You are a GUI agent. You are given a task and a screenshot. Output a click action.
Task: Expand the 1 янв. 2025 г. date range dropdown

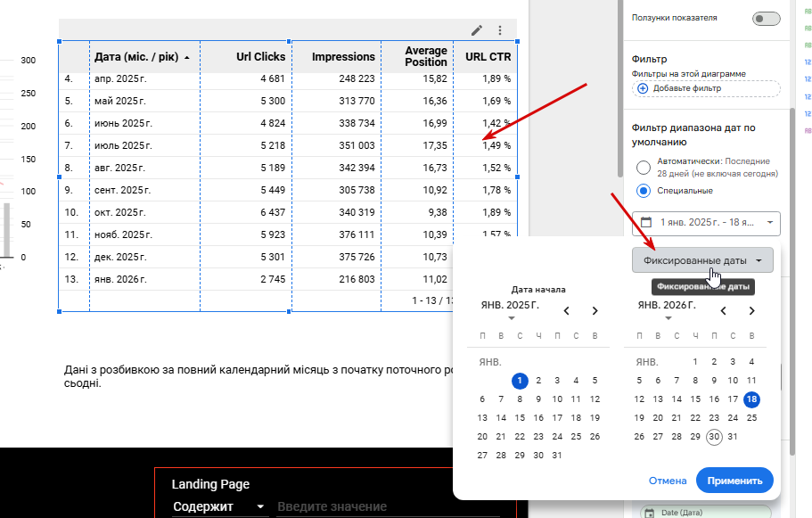(706, 223)
